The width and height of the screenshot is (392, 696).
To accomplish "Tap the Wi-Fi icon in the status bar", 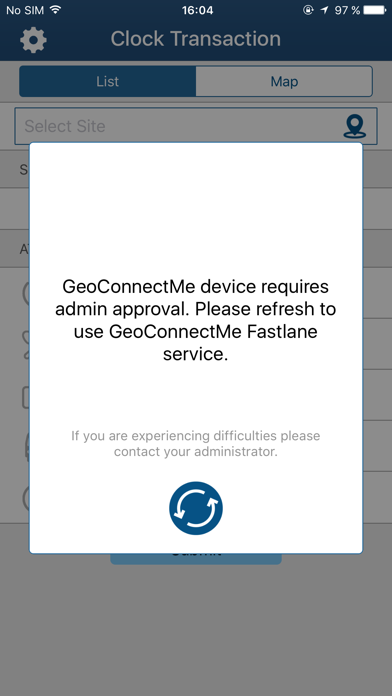I will pyautogui.click(x=55, y=10).
